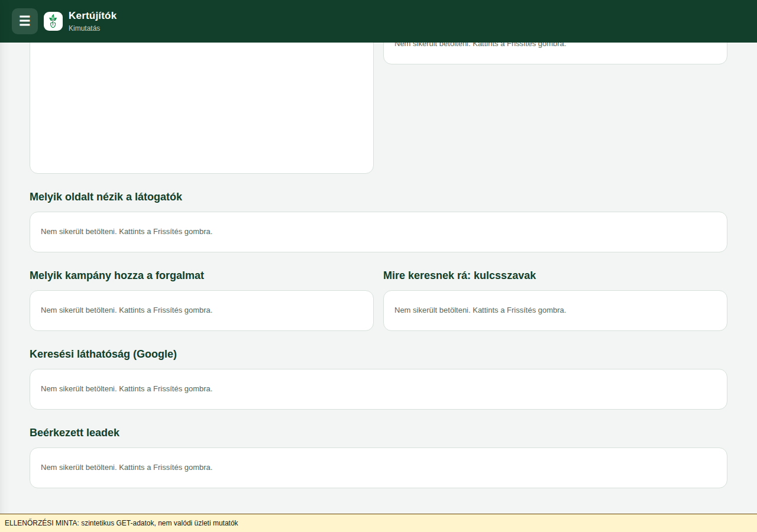Click the 'Melyik kampány hozza a forgalmat' heading
Screen dimensions: 757x532
(117, 275)
